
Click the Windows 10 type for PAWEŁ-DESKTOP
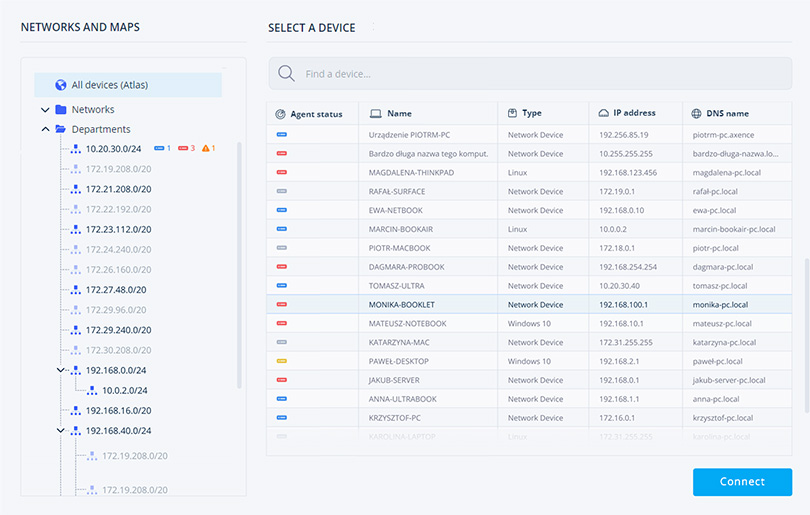tap(529, 361)
